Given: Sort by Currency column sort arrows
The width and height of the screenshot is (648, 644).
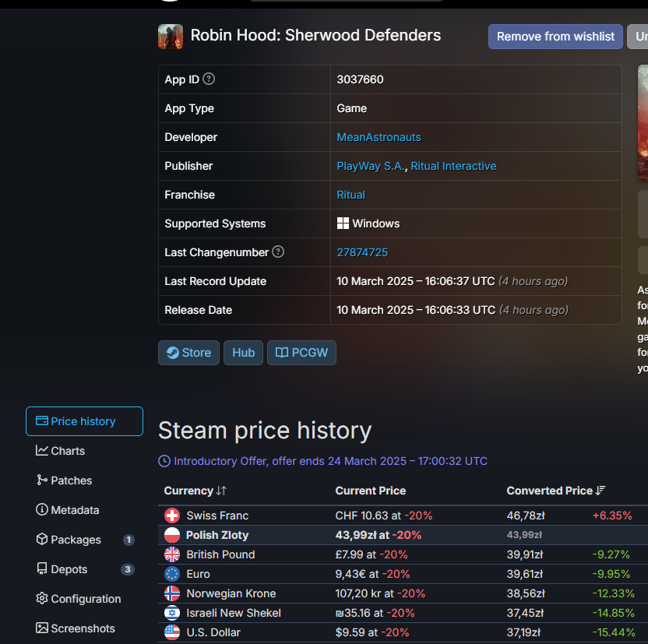Looking at the screenshot, I should tap(221, 491).
